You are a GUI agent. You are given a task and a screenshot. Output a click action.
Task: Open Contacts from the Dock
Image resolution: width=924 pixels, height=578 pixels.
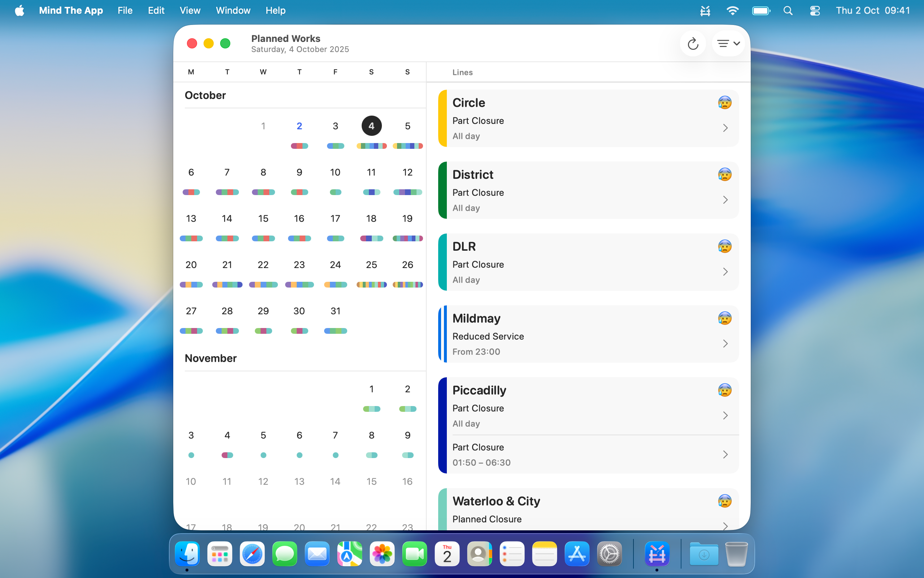pyautogui.click(x=479, y=553)
